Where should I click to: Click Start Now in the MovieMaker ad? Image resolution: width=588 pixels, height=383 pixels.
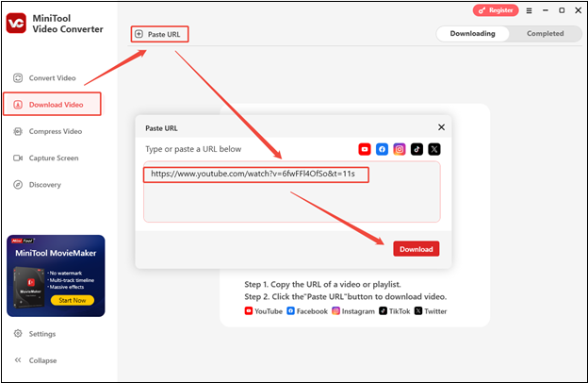point(73,300)
